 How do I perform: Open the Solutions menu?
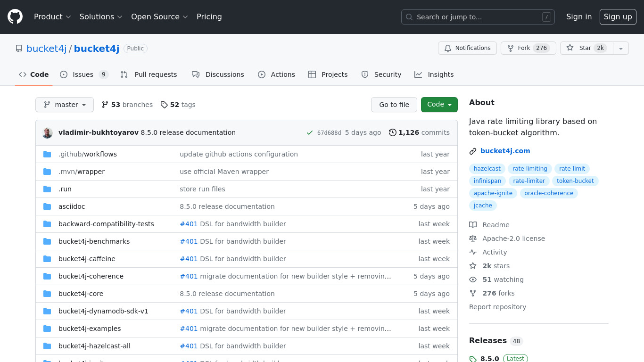[101, 17]
